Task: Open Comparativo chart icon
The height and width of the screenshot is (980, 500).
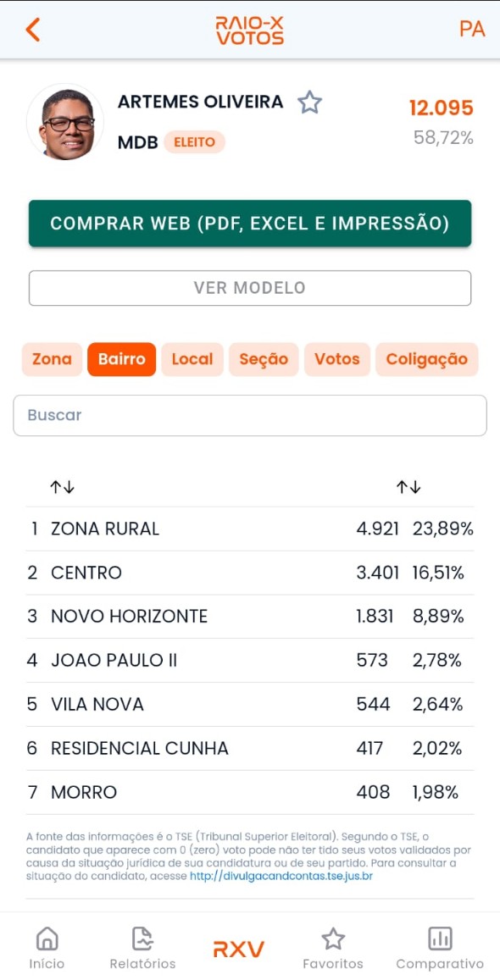Action: pyautogui.click(x=440, y=938)
